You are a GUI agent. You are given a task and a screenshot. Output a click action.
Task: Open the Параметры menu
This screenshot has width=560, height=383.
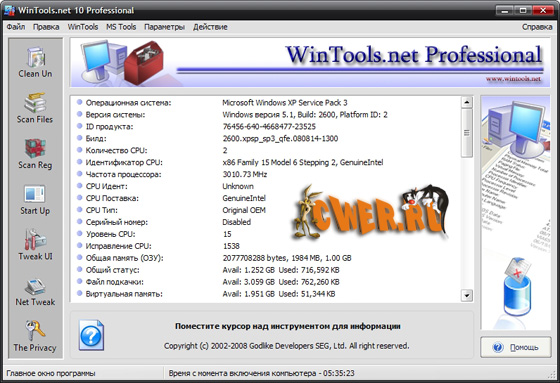click(x=164, y=27)
